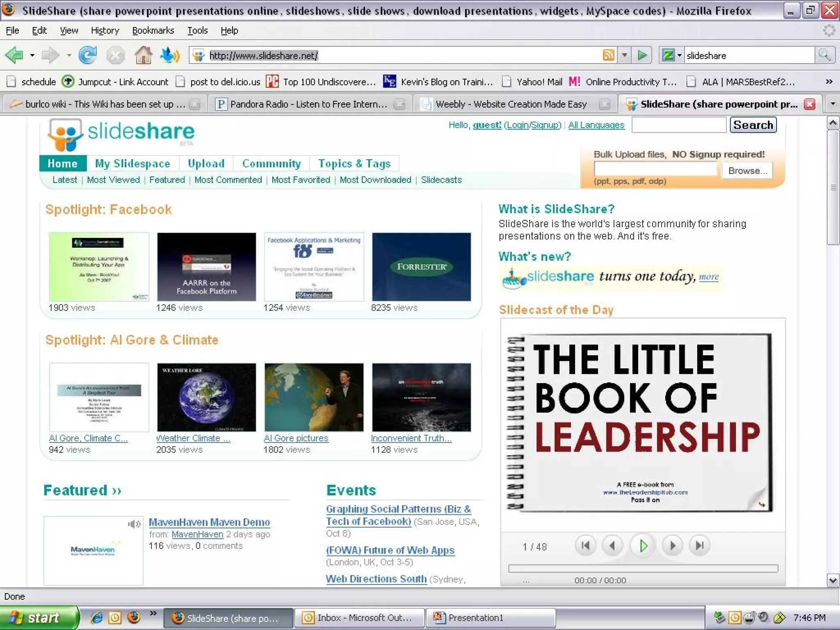Expand the address bar URL history dropdown
The height and width of the screenshot is (630, 840).
click(x=624, y=55)
